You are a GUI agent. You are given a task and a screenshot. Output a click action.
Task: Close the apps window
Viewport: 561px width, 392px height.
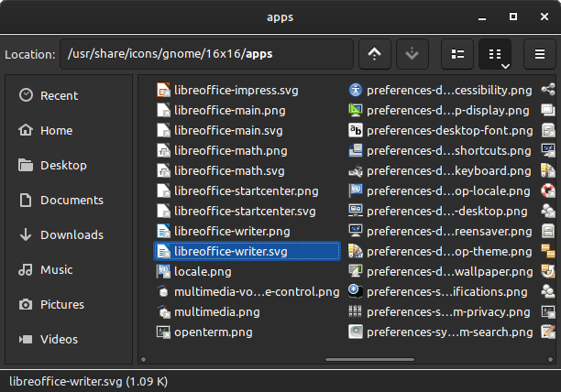point(544,16)
